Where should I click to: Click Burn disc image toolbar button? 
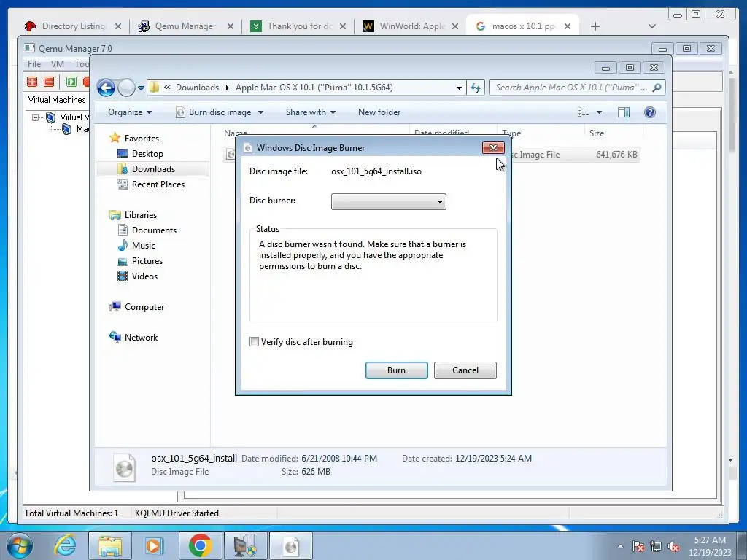(x=214, y=112)
